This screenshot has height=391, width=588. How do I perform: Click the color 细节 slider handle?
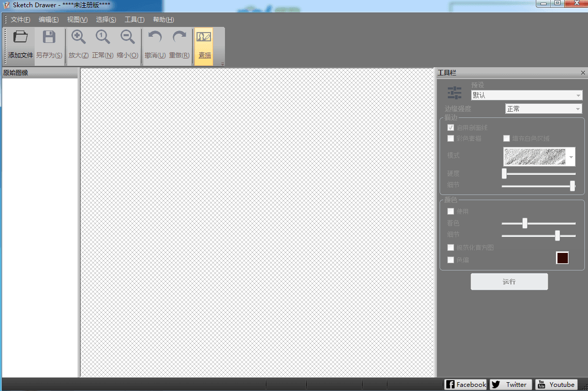pos(557,235)
